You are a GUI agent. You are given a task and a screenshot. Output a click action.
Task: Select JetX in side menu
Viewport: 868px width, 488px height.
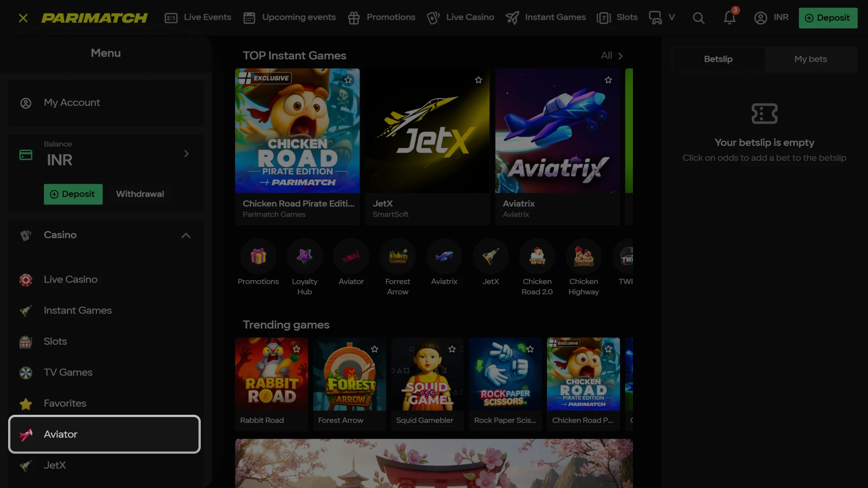click(106, 465)
